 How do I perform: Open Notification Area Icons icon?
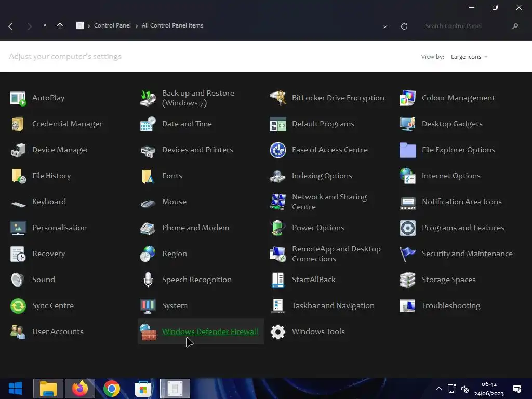coord(407,204)
